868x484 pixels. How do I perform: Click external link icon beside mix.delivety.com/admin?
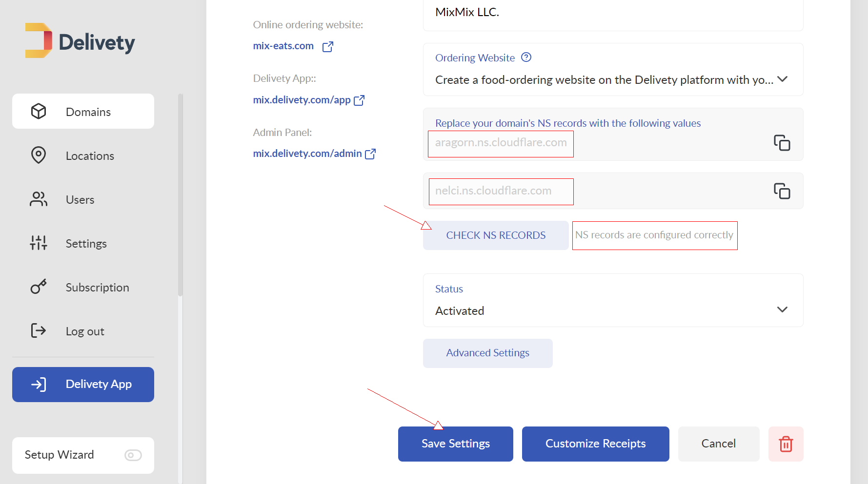point(370,154)
